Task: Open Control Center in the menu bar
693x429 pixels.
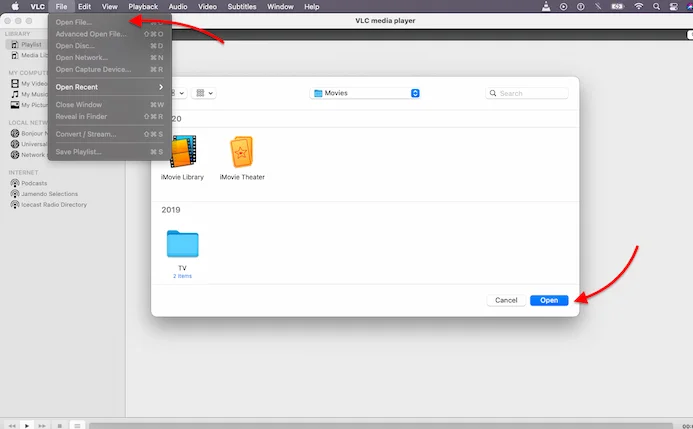Action: (x=674, y=7)
